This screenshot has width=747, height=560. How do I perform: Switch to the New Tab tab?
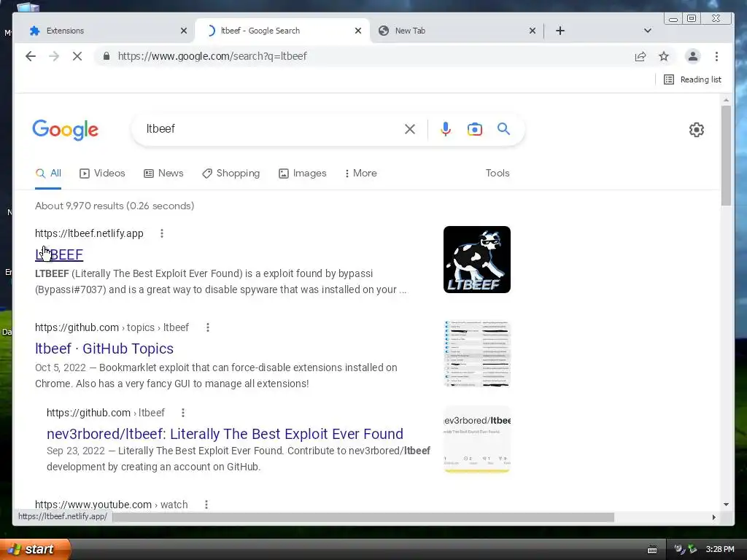point(457,31)
